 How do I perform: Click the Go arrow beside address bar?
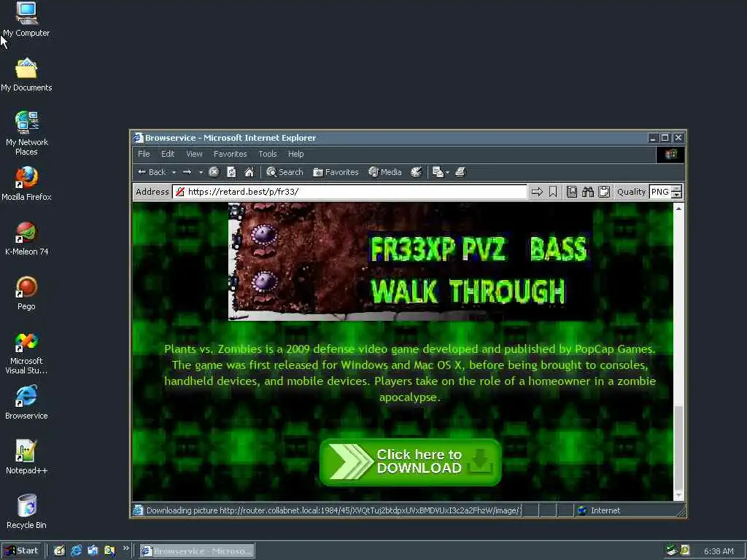coord(537,192)
